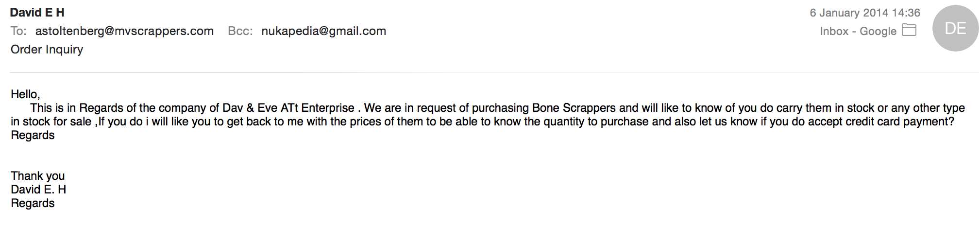
Task: Click the final Regards below signature
Action: point(33,203)
